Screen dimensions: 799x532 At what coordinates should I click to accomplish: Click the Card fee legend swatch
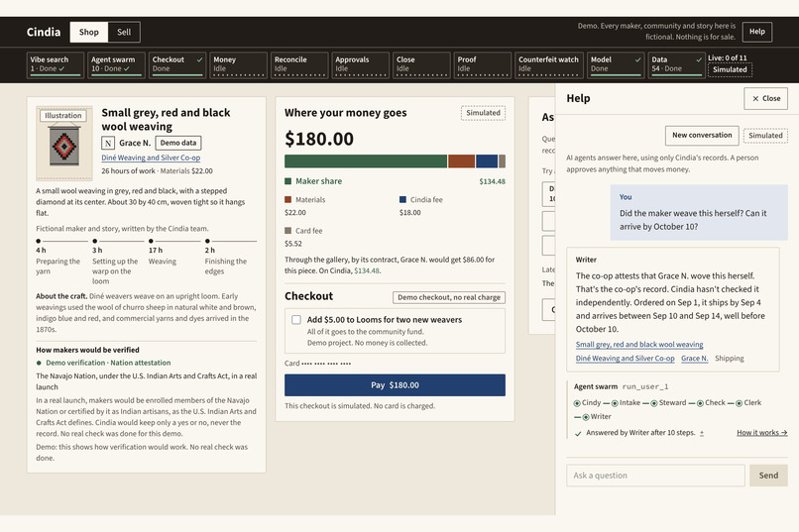tap(287, 231)
